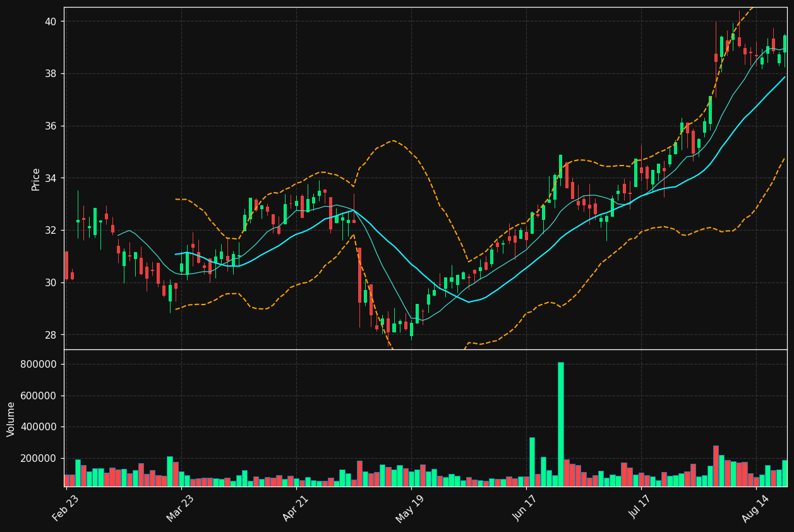Select the 30 price tick label
Image resolution: width=794 pixels, height=532 pixels.
pos(50,282)
